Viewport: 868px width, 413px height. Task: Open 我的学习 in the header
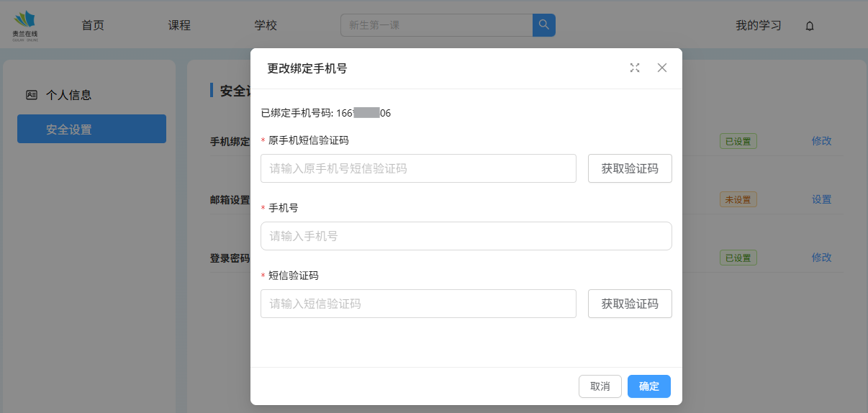pos(758,25)
